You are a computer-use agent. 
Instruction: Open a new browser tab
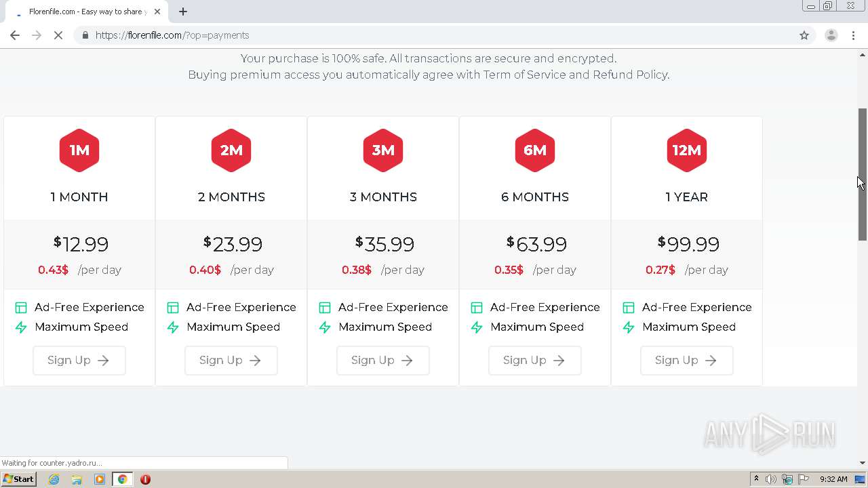point(183,12)
